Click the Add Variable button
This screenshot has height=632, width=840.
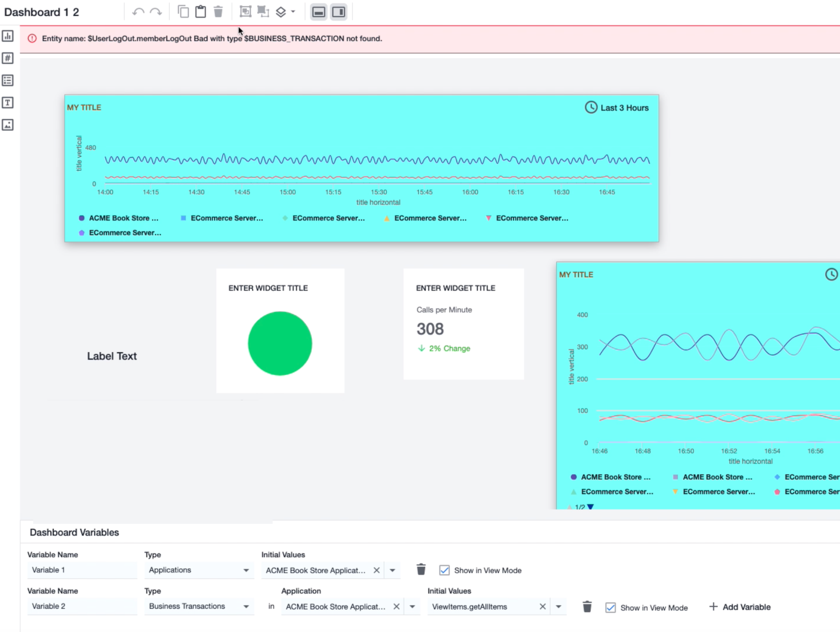click(x=739, y=607)
